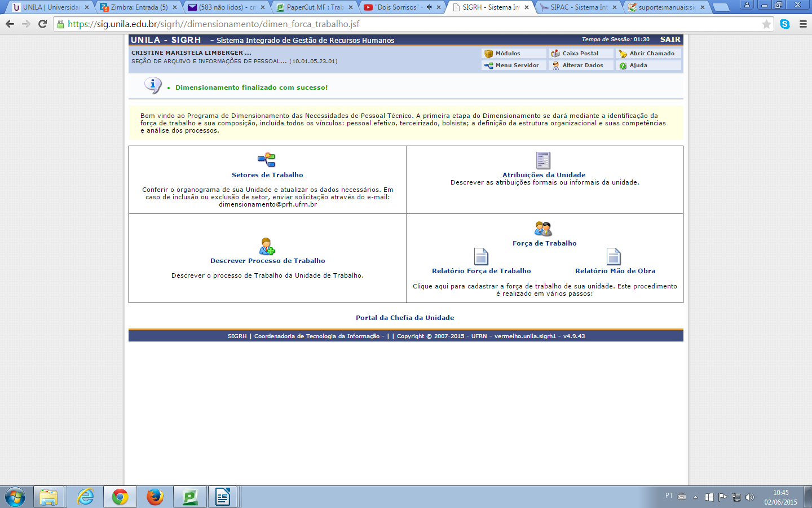Open Caixa Postal

coord(581,54)
